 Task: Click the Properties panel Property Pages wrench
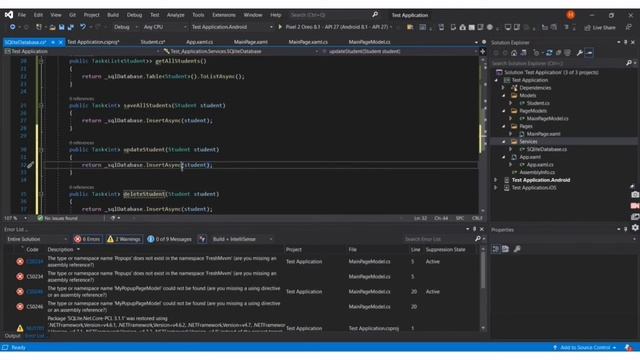tap(517, 249)
